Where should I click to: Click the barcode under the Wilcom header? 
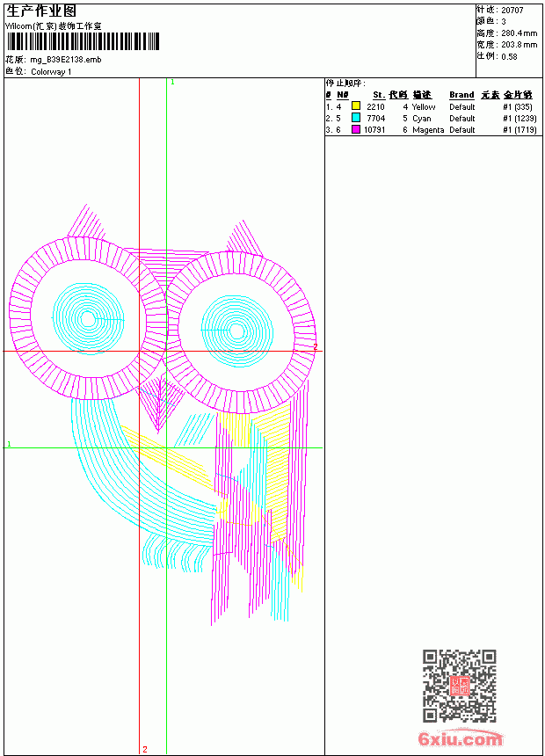pos(83,41)
